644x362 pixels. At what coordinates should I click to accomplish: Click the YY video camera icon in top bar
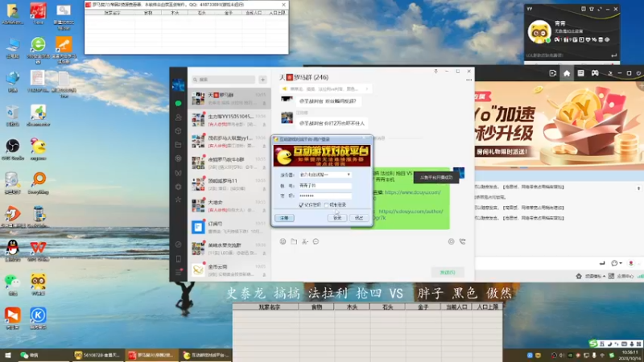pyautogui.click(x=553, y=73)
